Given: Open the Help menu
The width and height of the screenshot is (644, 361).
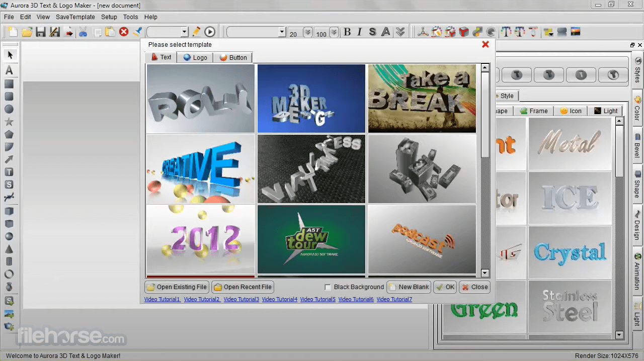Looking at the screenshot, I should click(x=151, y=17).
